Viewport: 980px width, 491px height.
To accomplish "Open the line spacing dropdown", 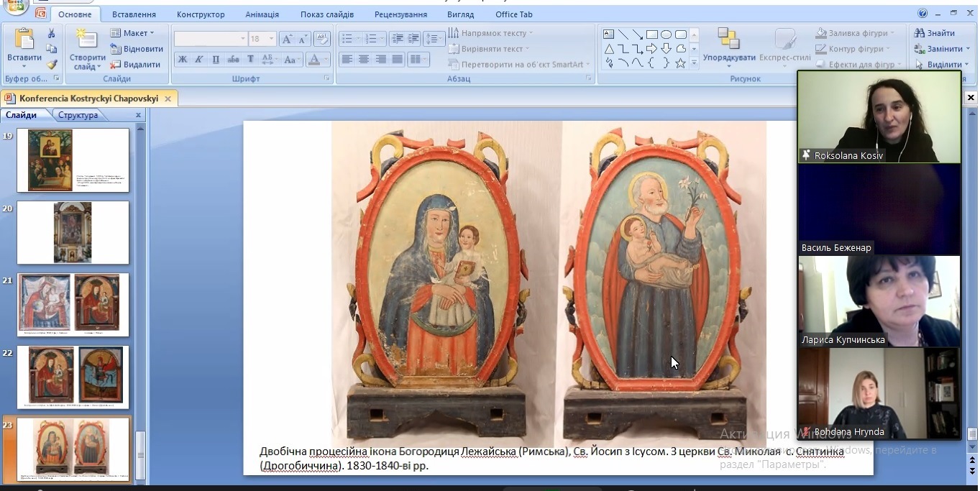I will 434,39.
